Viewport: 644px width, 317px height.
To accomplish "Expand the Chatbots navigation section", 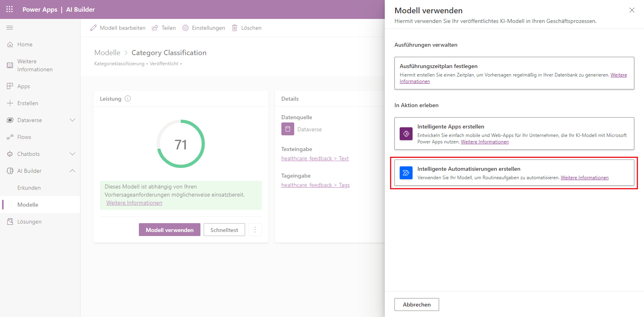I will [72, 154].
